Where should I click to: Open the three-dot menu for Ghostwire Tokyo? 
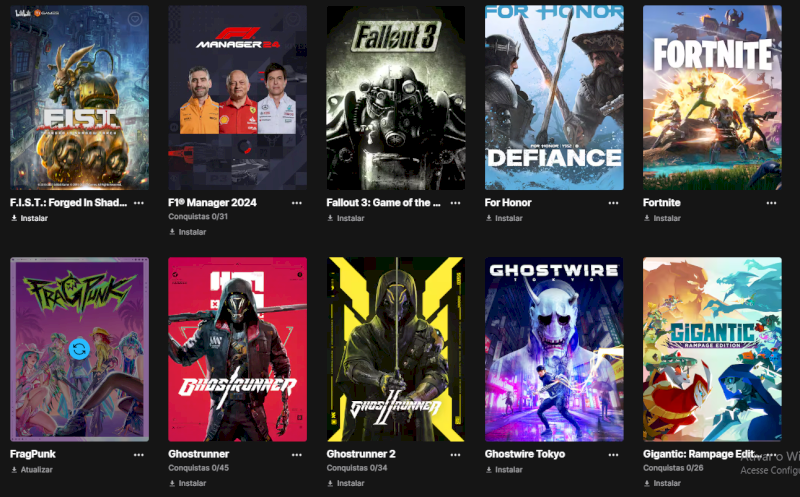pos(613,455)
